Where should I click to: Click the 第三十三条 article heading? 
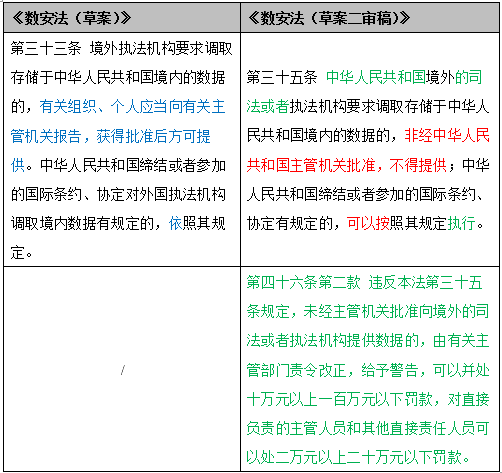tap(46, 48)
